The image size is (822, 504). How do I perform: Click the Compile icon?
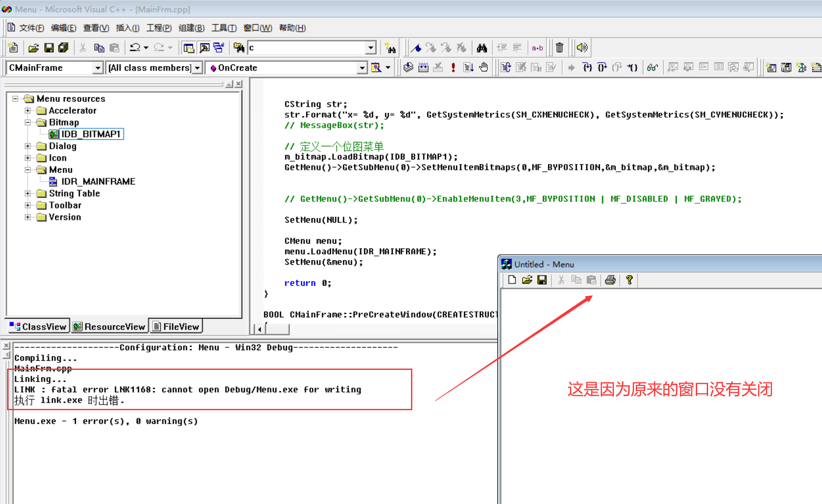point(408,67)
